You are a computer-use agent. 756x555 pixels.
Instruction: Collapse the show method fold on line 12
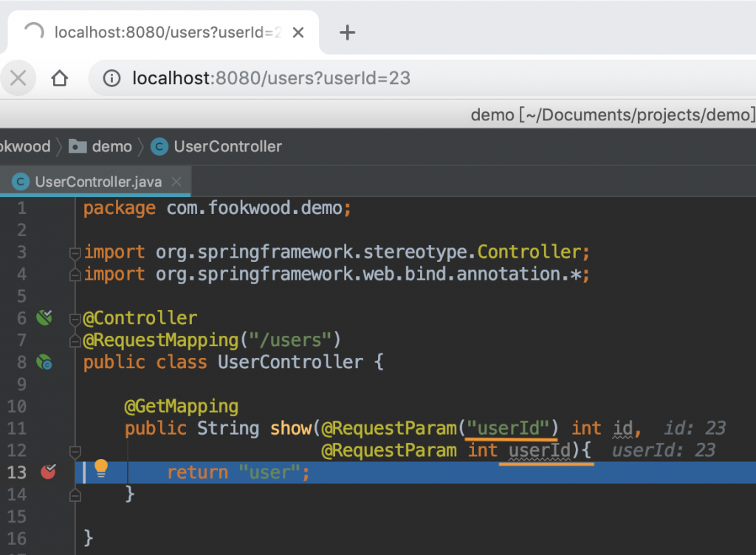tap(75, 452)
